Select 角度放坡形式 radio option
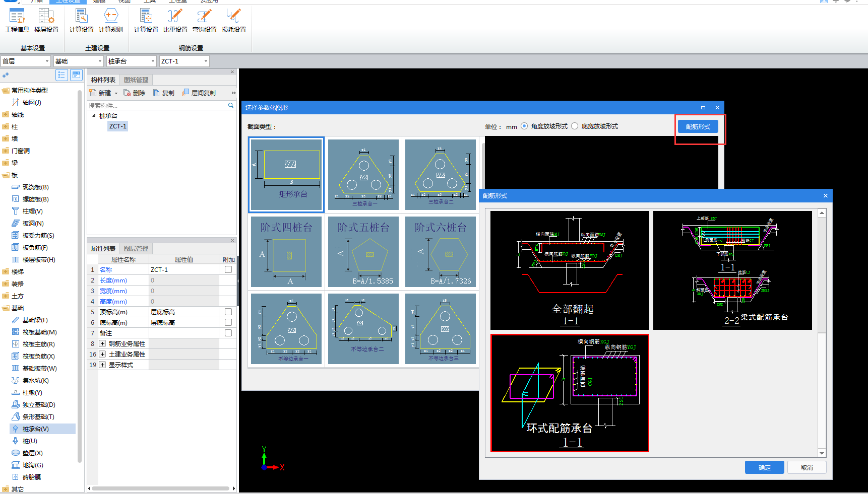The image size is (868, 494). point(524,126)
